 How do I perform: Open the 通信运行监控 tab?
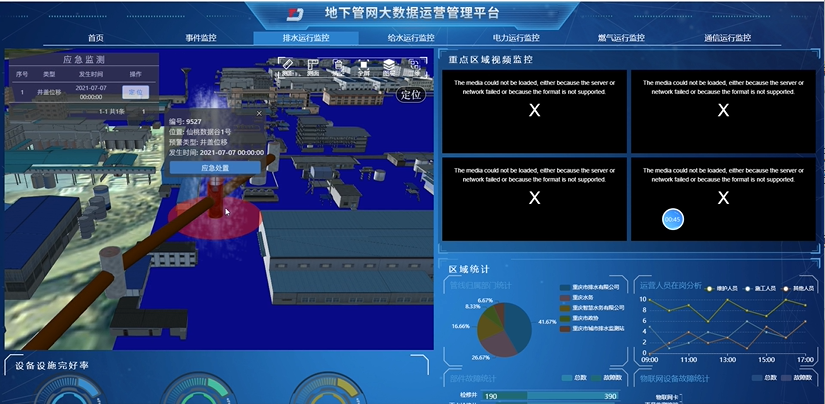[727, 38]
